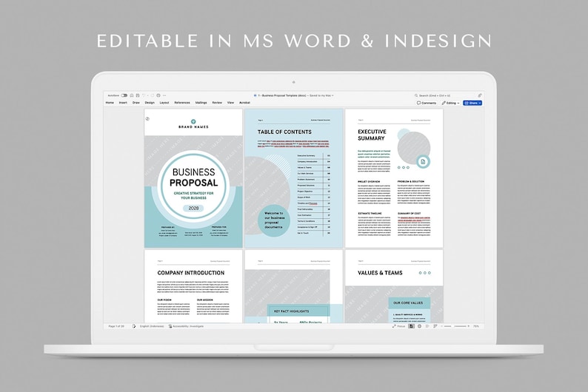Click the document icon on Executive Summary image
This screenshot has width=588, height=392.
[x=423, y=162]
